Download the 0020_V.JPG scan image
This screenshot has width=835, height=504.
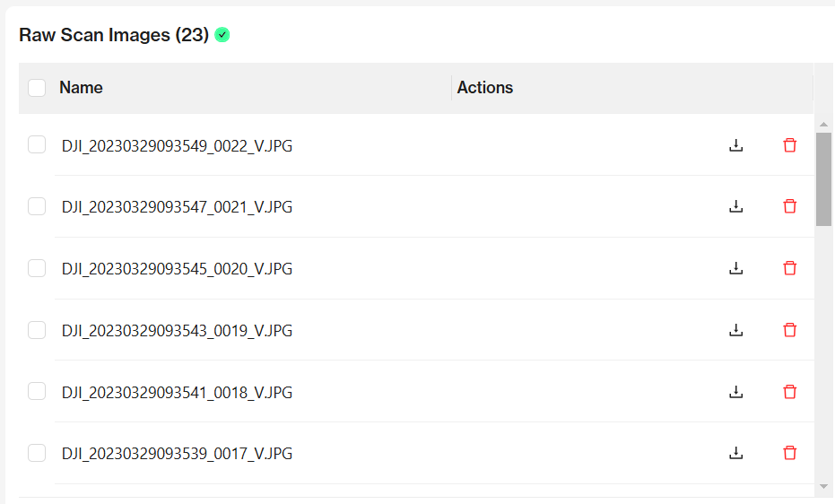736,268
